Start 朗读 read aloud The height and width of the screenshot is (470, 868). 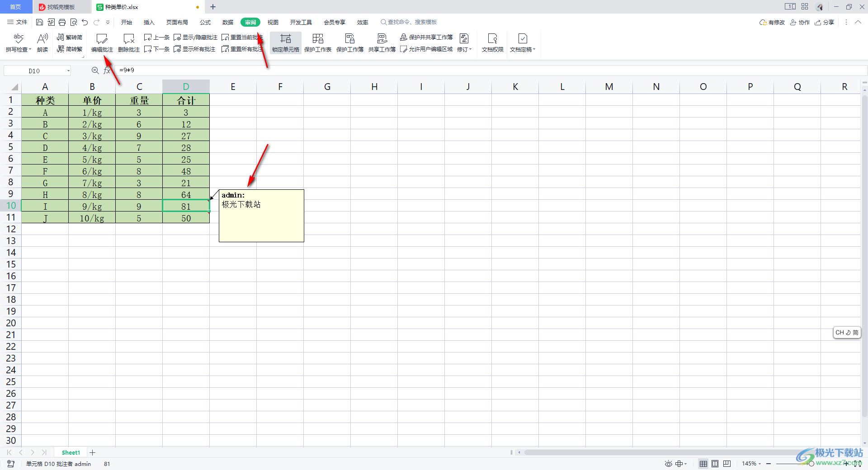(x=42, y=43)
